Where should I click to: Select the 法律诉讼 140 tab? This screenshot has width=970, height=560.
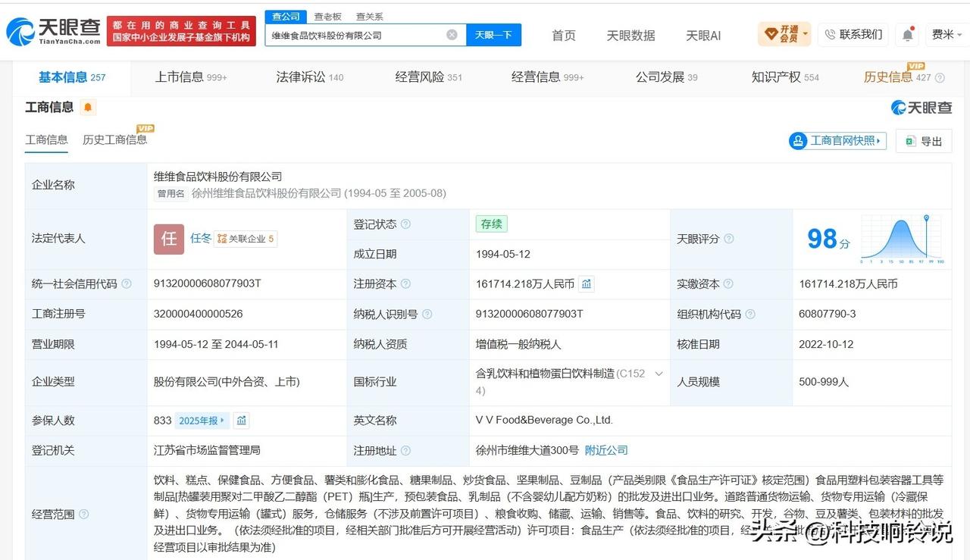(309, 77)
